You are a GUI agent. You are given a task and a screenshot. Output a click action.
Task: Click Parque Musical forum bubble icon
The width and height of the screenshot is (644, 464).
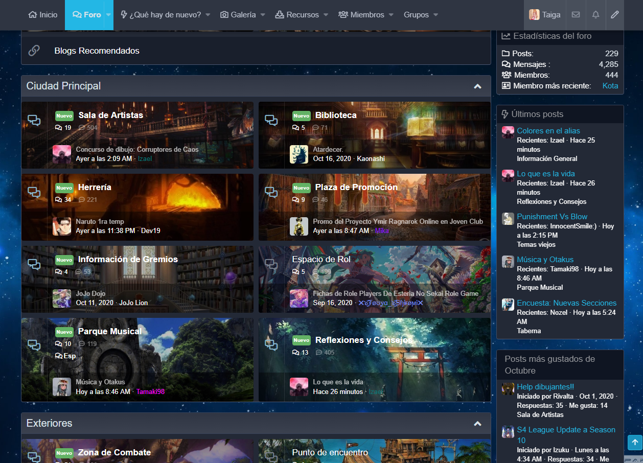[x=34, y=345]
